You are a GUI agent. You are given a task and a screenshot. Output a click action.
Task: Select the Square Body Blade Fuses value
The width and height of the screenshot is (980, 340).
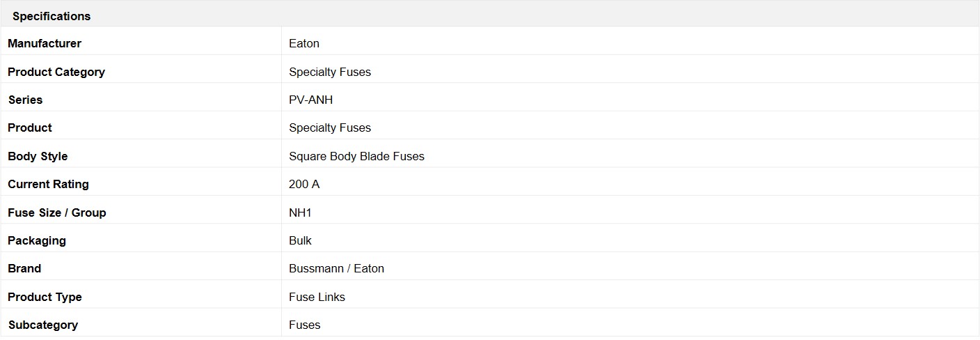pos(356,156)
